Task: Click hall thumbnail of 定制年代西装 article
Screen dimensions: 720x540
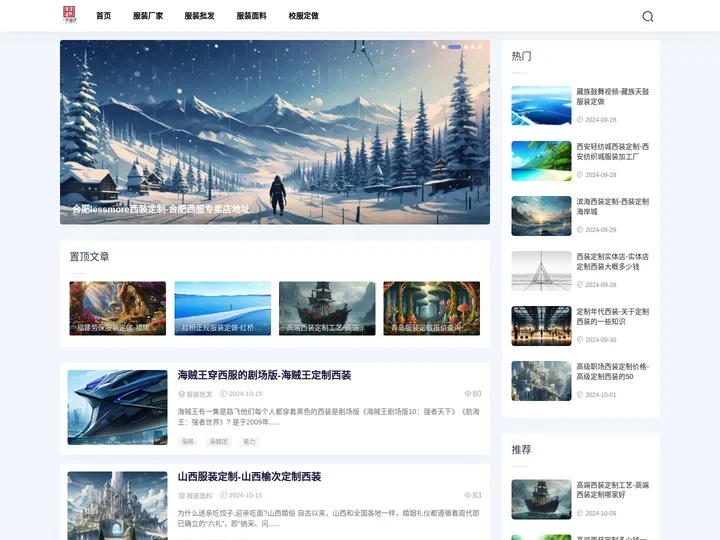Action: pyautogui.click(x=541, y=326)
